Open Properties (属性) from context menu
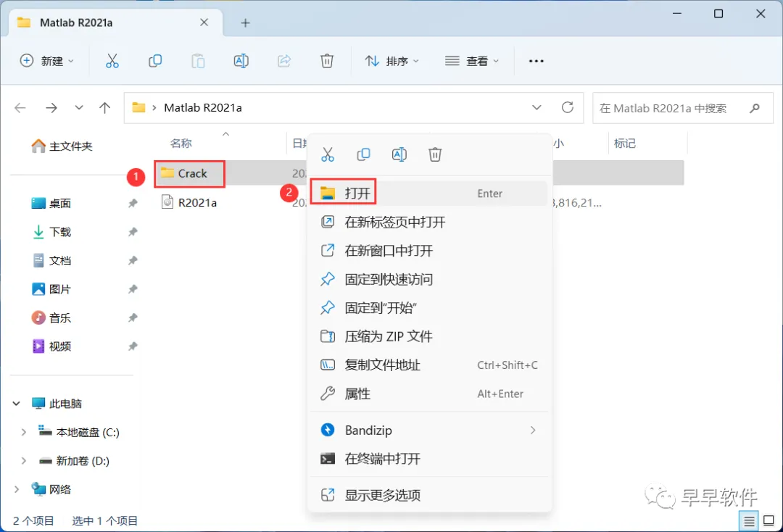The height and width of the screenshot is (532, 783). [x=429, y=394]
